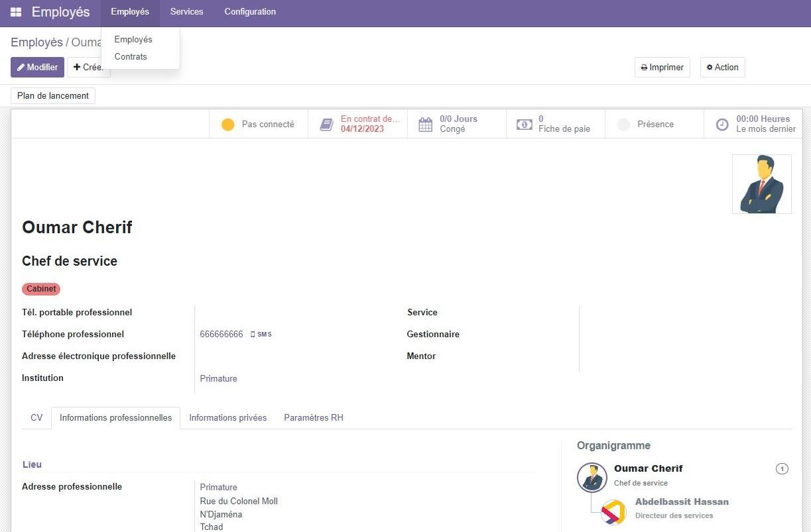Click the yellow Pas connecté status dot
The width and height of the screenshot is (811, 532).
[227, 125]
